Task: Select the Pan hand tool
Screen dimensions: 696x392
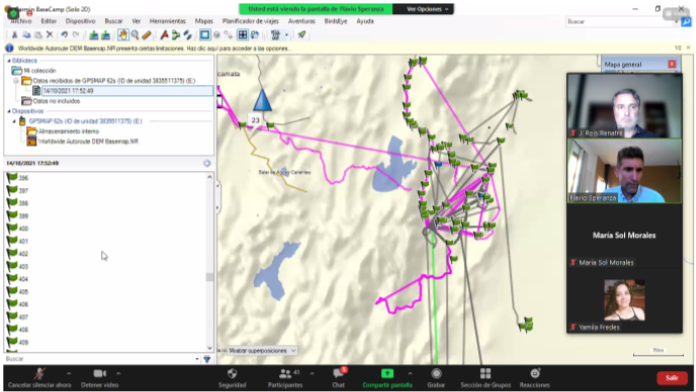Action: (x=123, y=35)
